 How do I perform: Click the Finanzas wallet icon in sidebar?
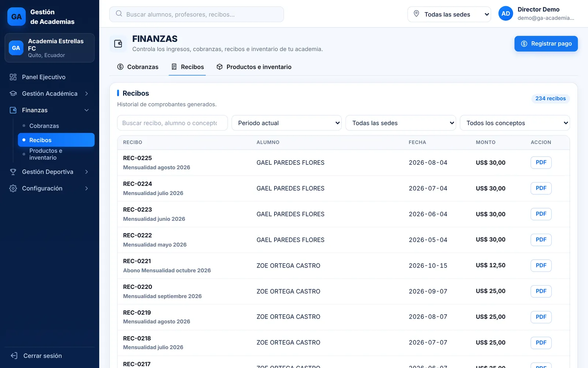(13, 110)
